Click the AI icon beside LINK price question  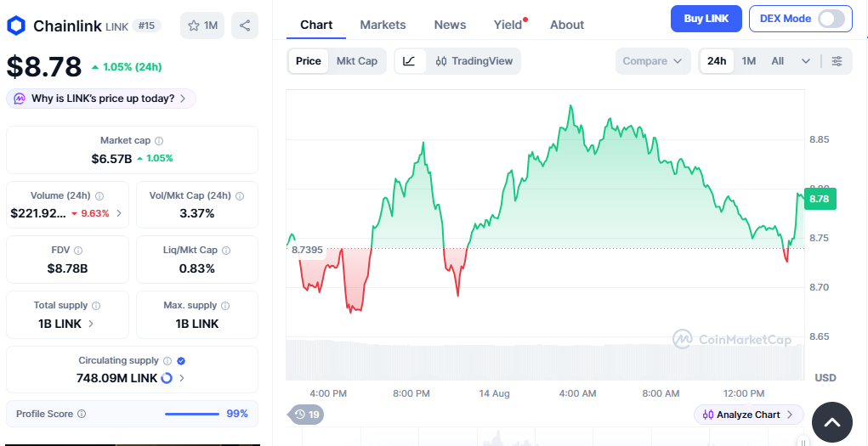click(20, 99)
